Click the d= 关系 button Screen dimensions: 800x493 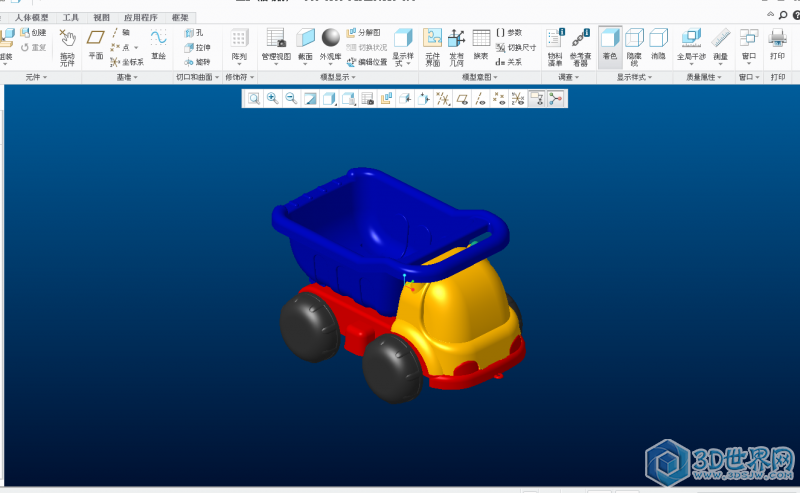[x=508, y=62]
